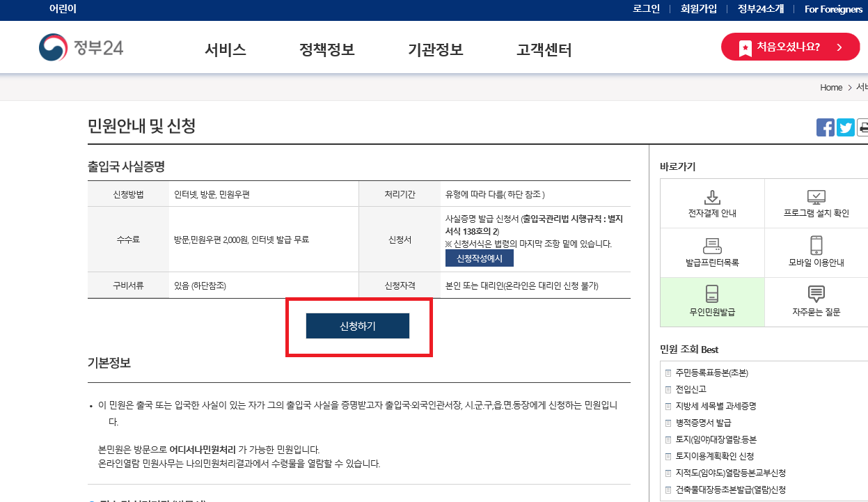The height and width of the screenshot is (502, 868).
Task: Open the 고객센터 menu
Action: [544, 49]
